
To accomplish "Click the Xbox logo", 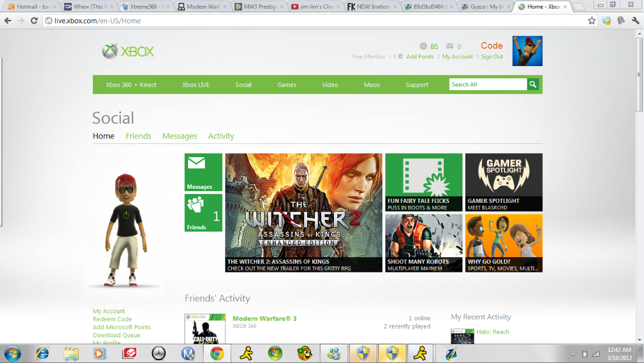I will [128, 51].
